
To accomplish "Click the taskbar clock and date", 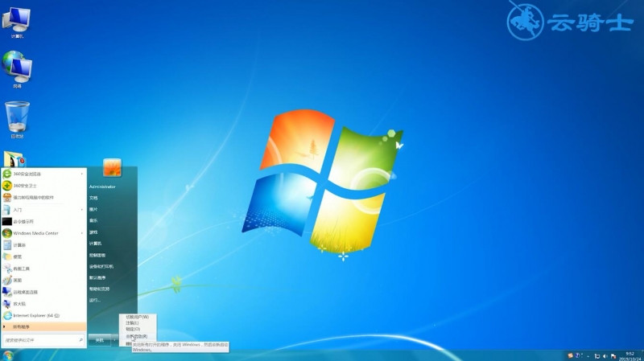I will [630, 356].
